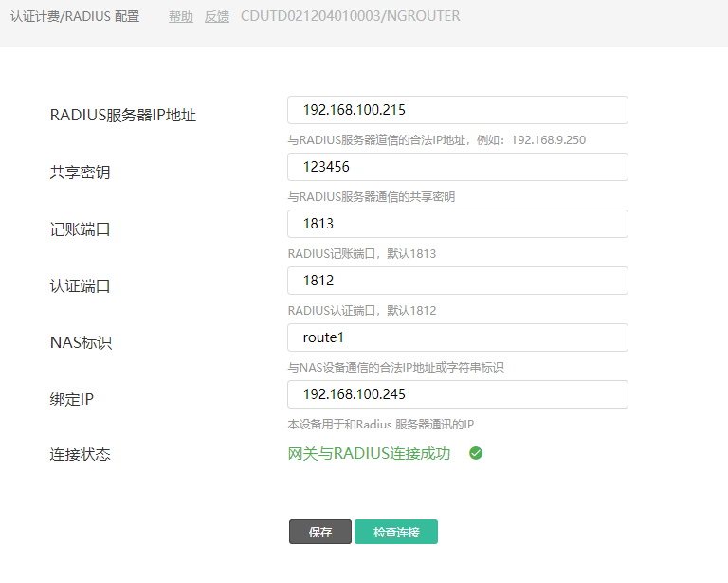Viewport: 728px width, 583px height.
Task: Focus the RADIUS服务器IP地址 input field
Action: (x=457, y=110)
